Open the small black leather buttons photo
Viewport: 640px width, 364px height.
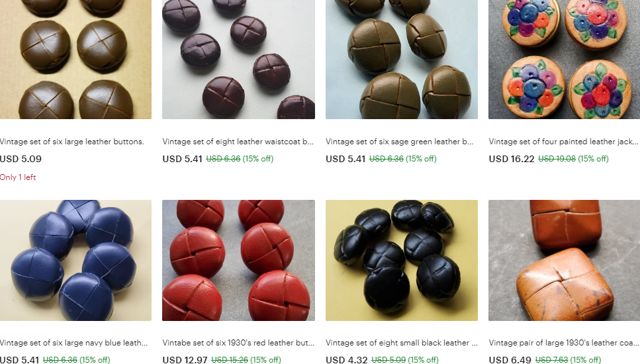pyautogui.click(x=402, y=260)
